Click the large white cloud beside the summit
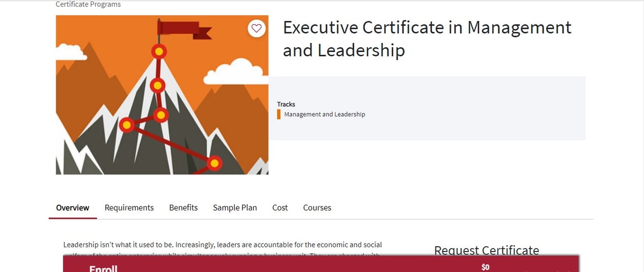This screenshot has height=272, width=644. pos(236,71)
